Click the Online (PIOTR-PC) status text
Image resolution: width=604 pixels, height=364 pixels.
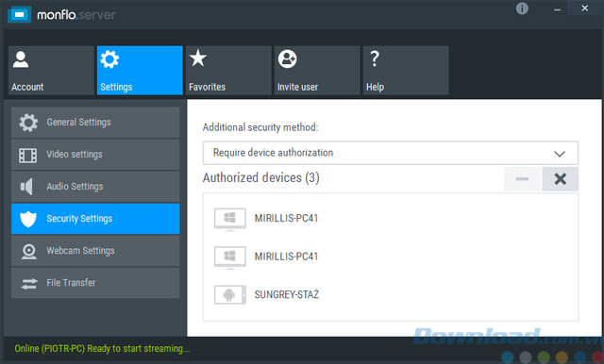point(102,349)
